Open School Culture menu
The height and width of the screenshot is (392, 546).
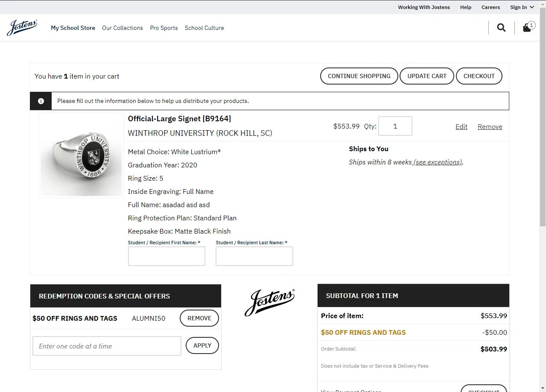(x=204, y=28)
